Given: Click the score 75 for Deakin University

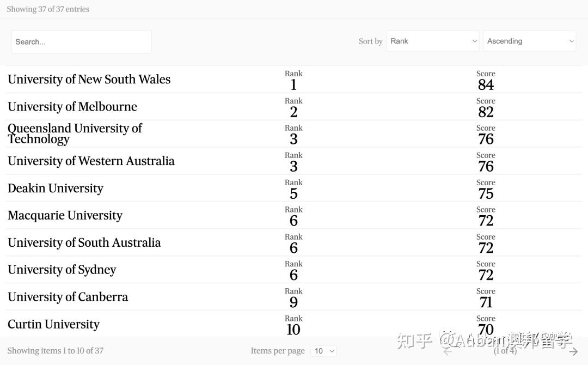Looking at the screenshot, I should 486,193.
